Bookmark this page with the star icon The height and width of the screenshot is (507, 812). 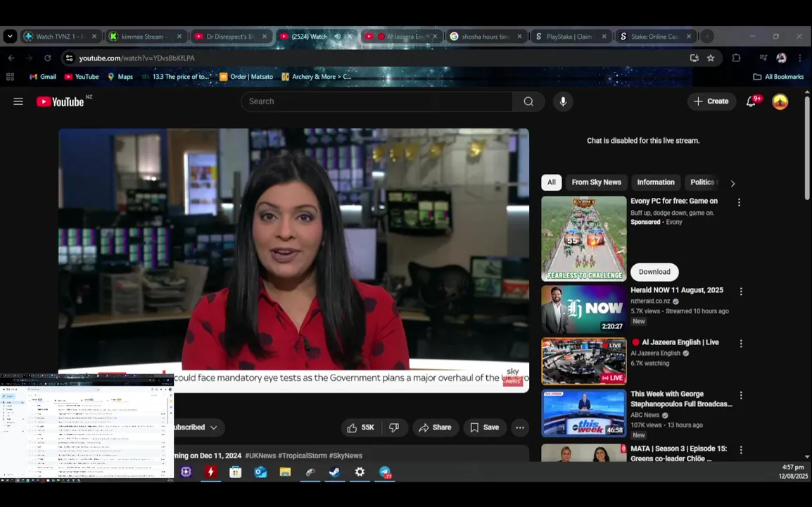pos(711,58)
